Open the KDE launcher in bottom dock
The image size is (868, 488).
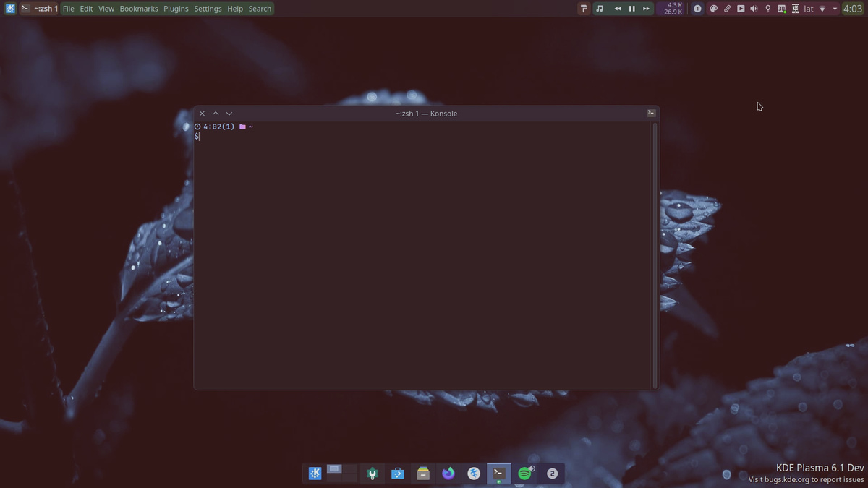click(315, 474)
